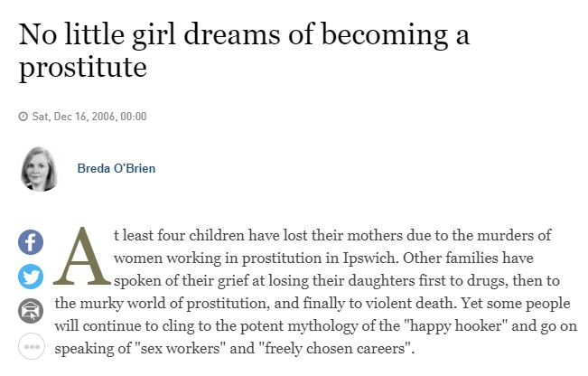The image size is (588, 376).
Task: Share article on Facebook
Action: [x=31, y=241]
